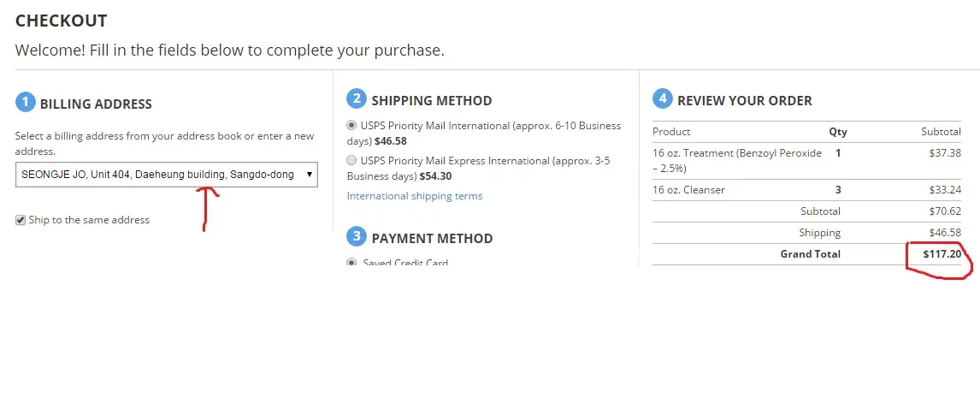
Task: Click the $70.62 order subtotal amount
Action: coord(944,211)
